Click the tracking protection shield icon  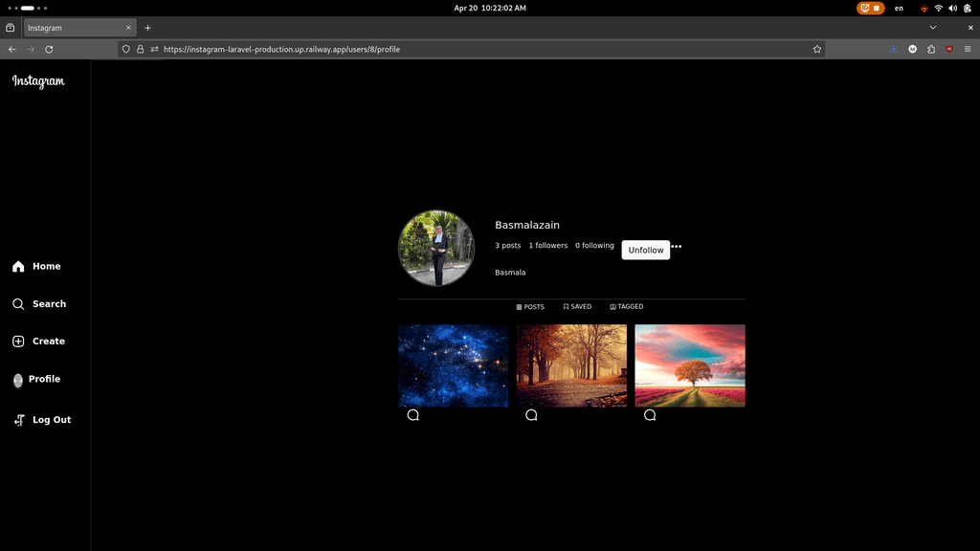(126, 50)
